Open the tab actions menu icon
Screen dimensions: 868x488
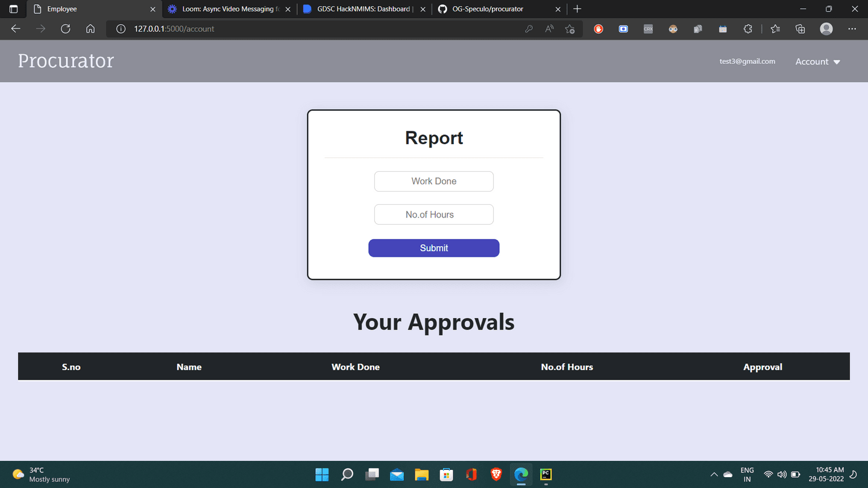13,9
